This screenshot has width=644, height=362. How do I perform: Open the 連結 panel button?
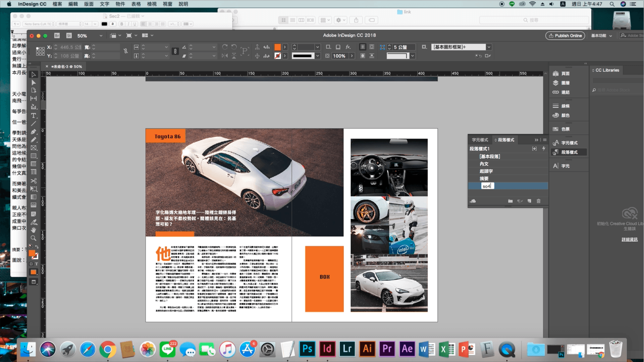coord(565,92)
